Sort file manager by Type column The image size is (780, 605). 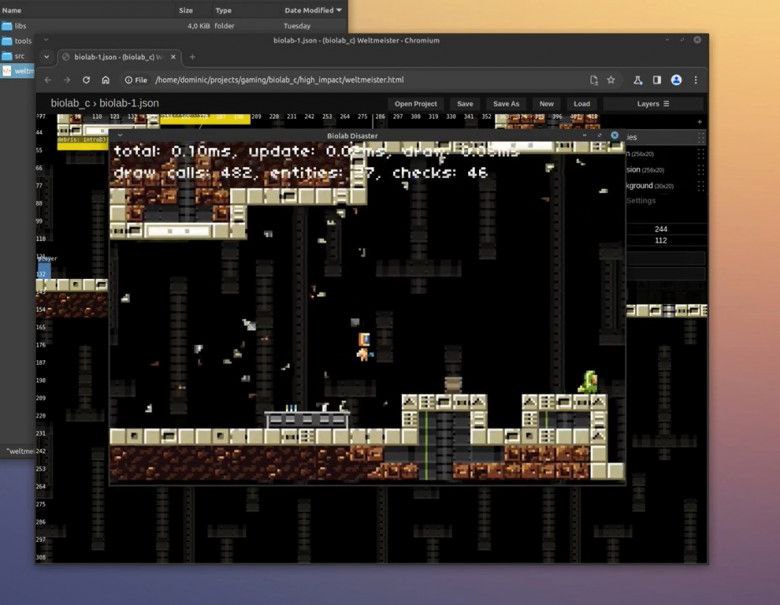[223, 10]
